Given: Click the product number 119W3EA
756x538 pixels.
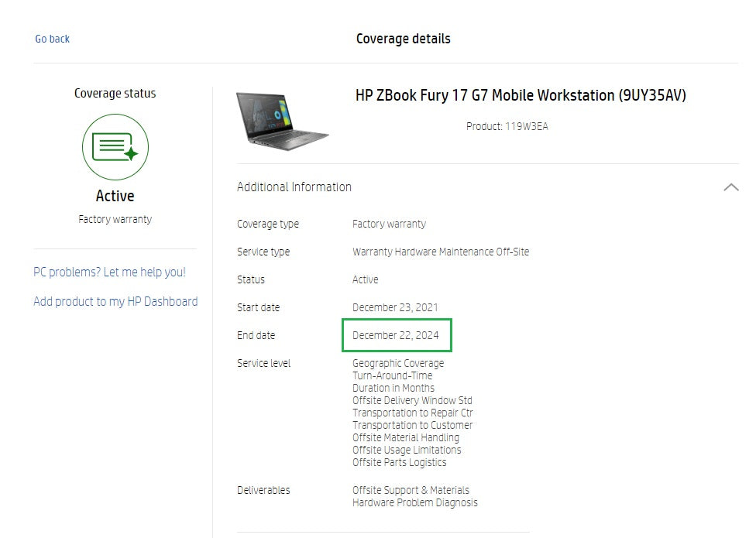Looking at the screenshot, I should pyautogui.click(x=526, y=126).
